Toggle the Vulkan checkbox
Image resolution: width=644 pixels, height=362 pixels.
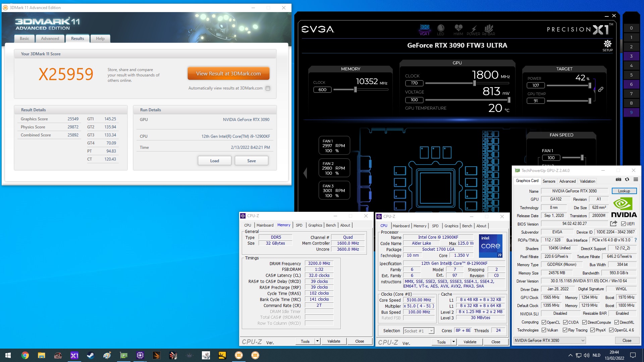click(544, 330)
